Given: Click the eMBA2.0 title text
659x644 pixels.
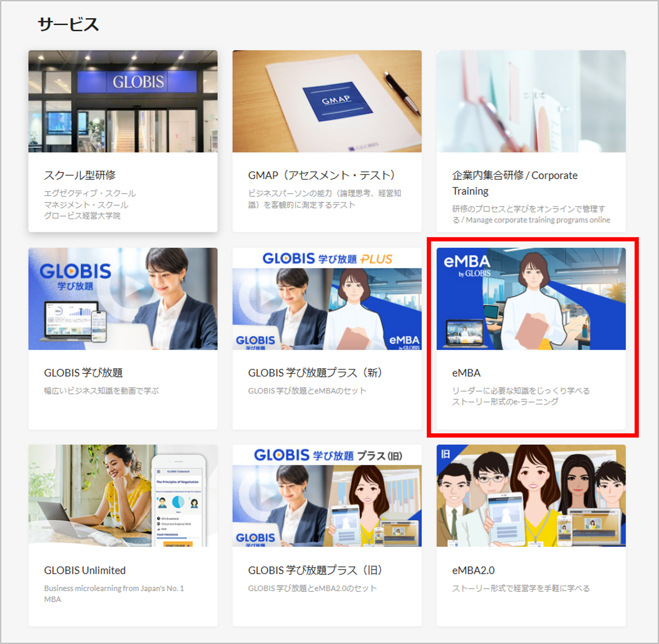Looking at the screenshot, I should (x=473, y=570).
